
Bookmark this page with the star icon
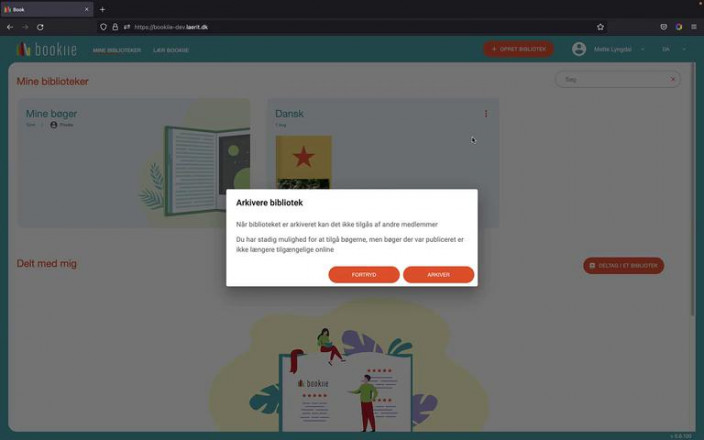600,27
